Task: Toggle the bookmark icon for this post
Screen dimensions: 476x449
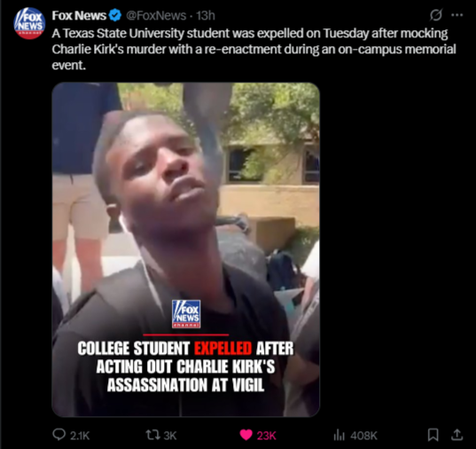Action: point(433,435)
